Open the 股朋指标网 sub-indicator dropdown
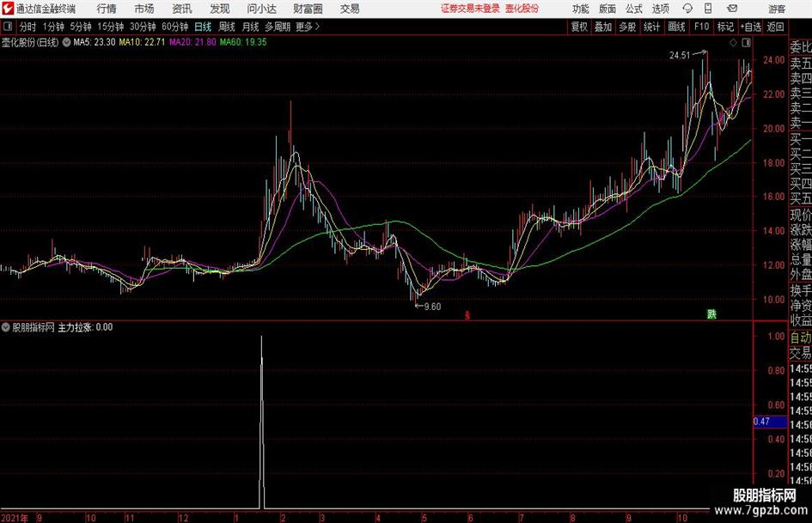This screenshot has height=523, width=812. coord(5,327)
